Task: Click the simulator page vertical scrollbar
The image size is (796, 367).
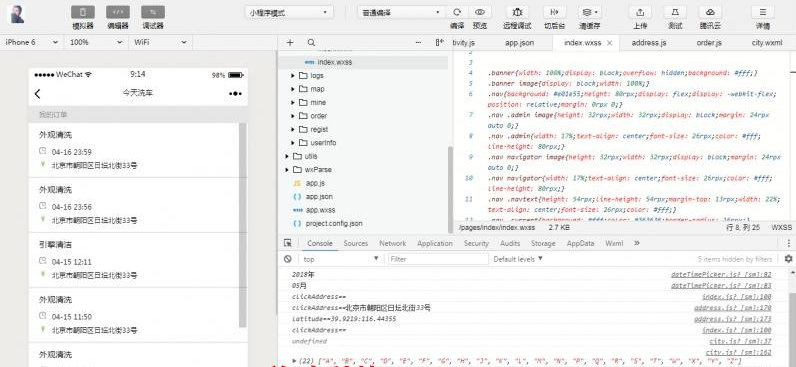Action: [x=243, y=225]
